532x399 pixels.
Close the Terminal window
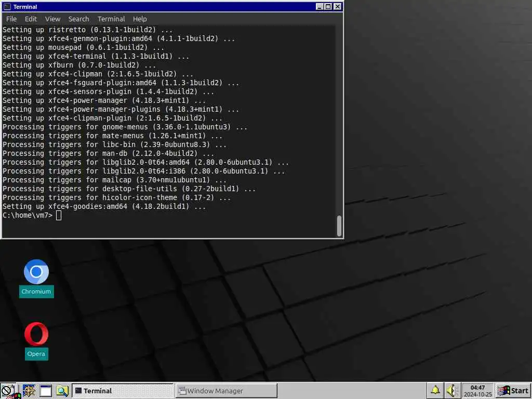[337, 6]
